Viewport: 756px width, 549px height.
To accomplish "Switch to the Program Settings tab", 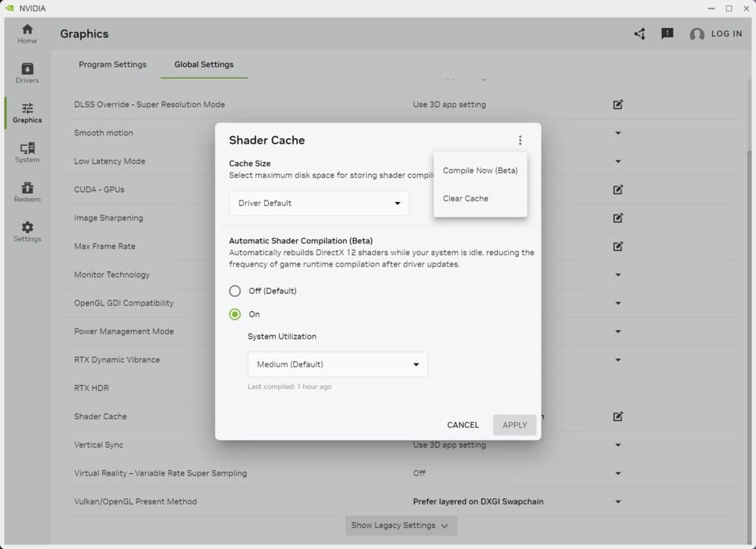I will 112,65.
